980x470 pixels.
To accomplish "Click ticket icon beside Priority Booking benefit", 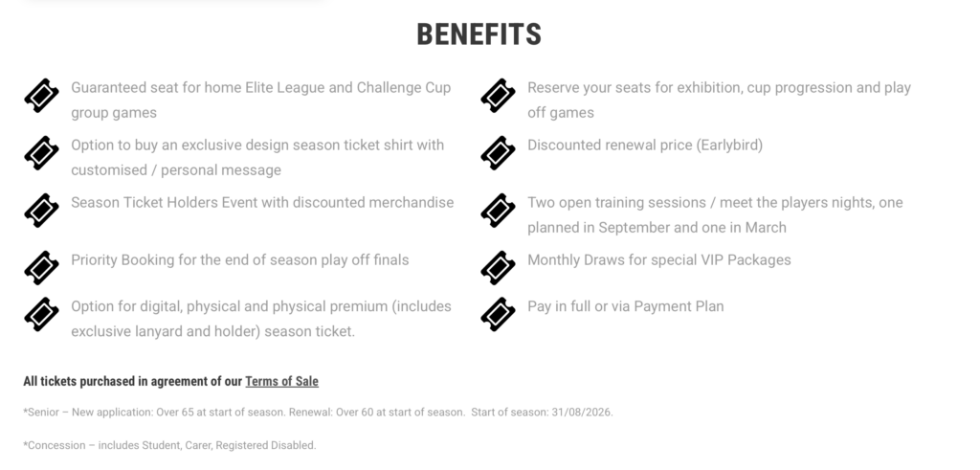I will point(41,267).
